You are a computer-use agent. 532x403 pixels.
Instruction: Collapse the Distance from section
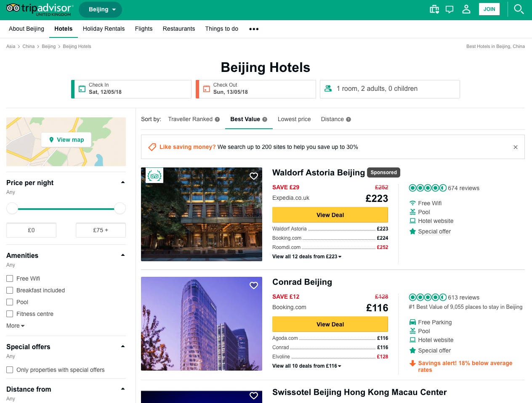[123, 389]
